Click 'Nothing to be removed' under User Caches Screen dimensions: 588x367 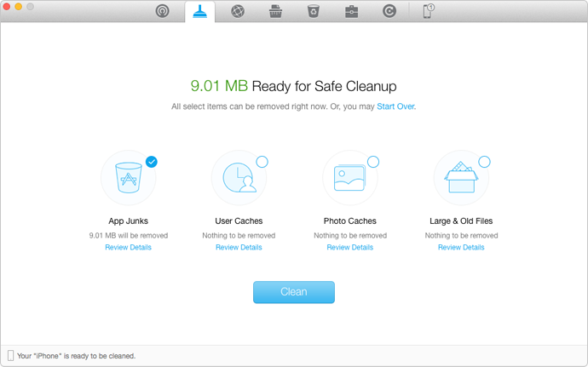239,235
